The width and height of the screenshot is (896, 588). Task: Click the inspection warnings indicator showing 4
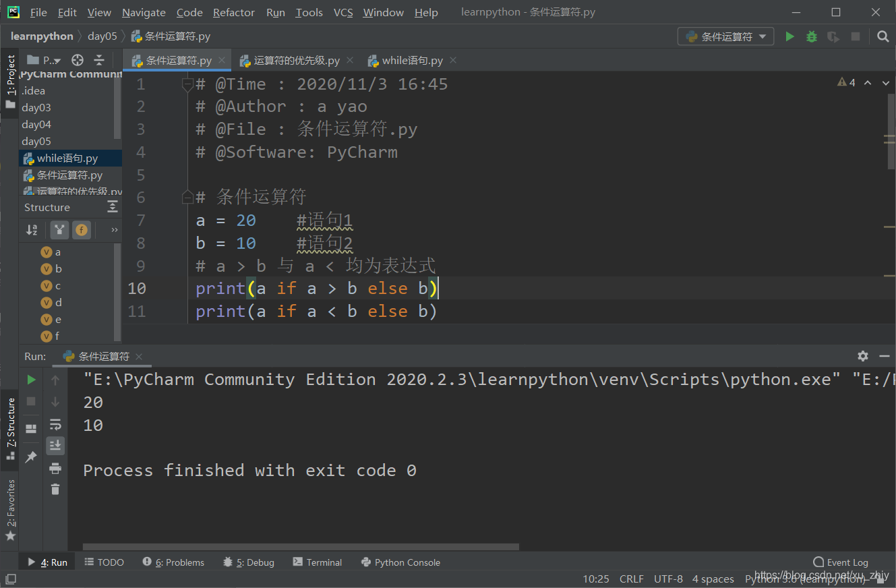[846, 82]
